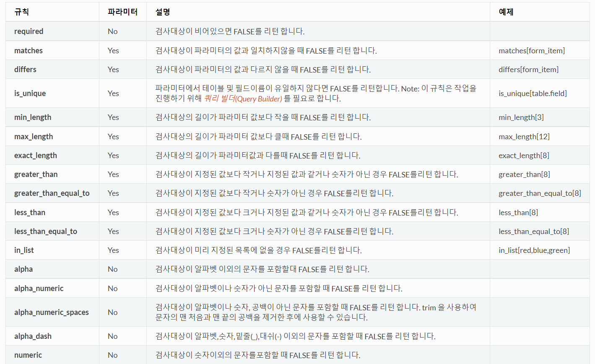The width and height of the screenshot is (595, 364).
Task: Click the 파라미터 column header
Action: pos(122,12)
